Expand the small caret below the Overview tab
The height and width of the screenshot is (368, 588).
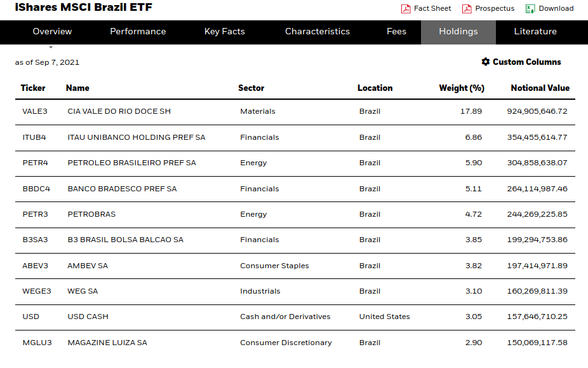coord(51,47)
